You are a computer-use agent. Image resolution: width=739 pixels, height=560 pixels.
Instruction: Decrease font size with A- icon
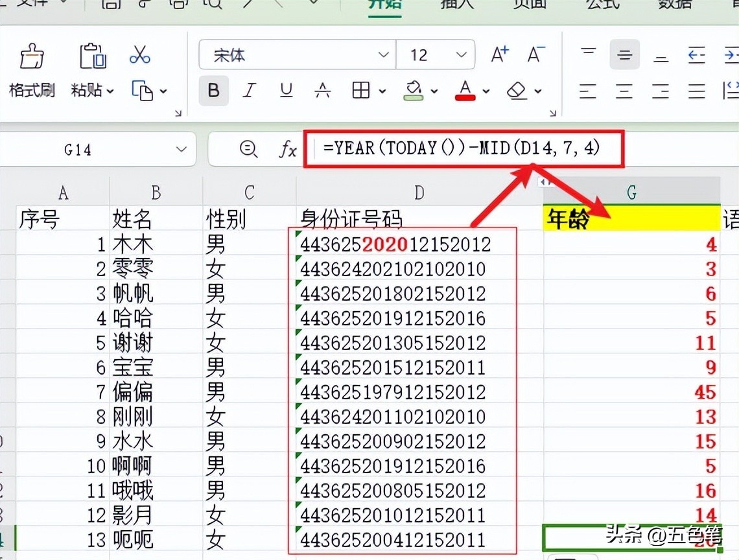tap(535, 55)
